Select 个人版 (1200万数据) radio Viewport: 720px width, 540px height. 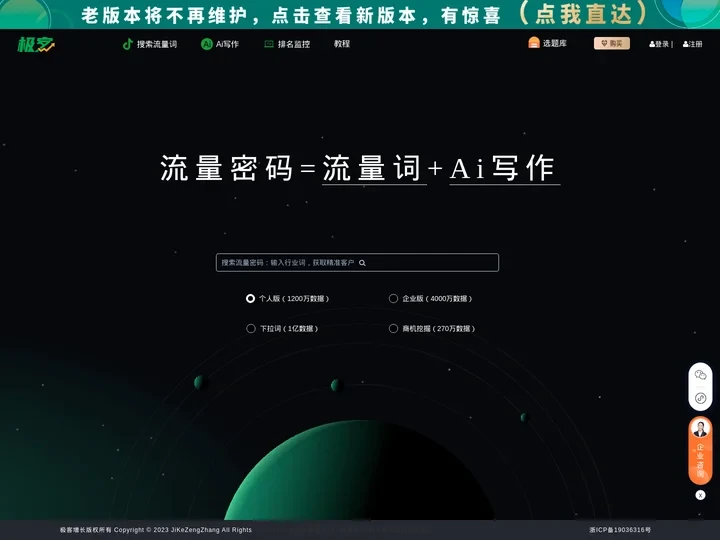250,298
